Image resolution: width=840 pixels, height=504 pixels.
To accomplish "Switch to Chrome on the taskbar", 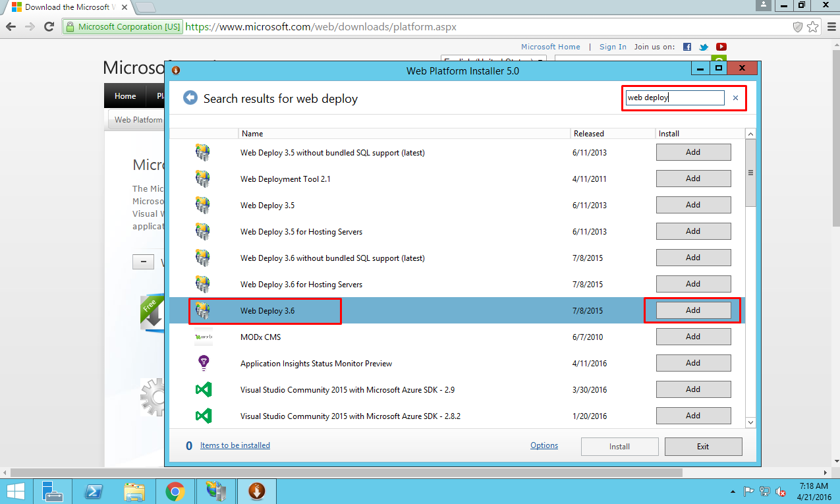I will tap(175, 491).
